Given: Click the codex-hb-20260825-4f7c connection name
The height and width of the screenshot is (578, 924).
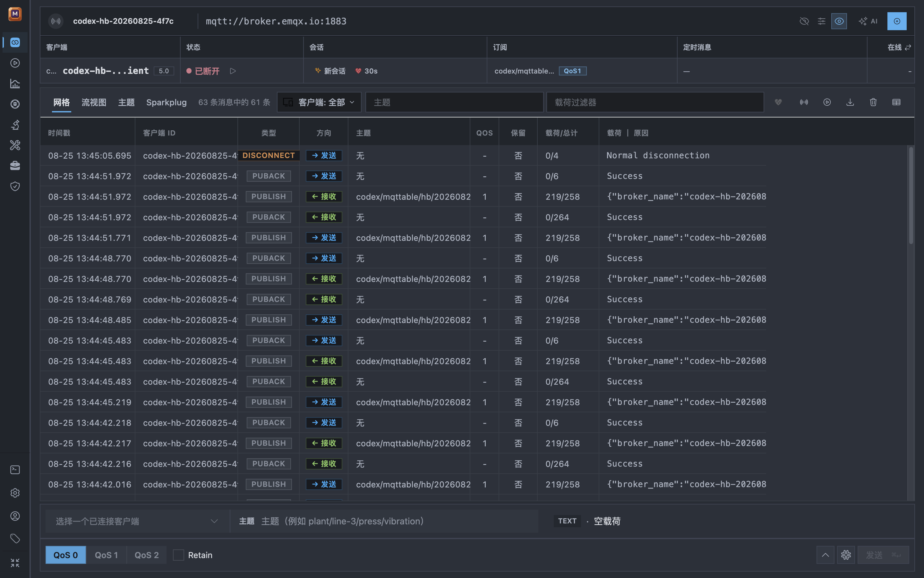Looking at the screenshot, I should click(x=123, y=21).
